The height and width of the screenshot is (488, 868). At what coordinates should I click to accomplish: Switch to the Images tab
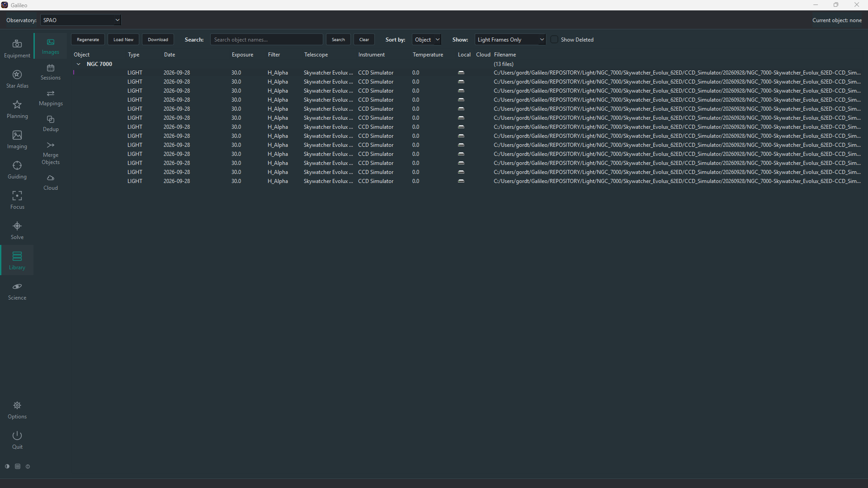point(51,46)
